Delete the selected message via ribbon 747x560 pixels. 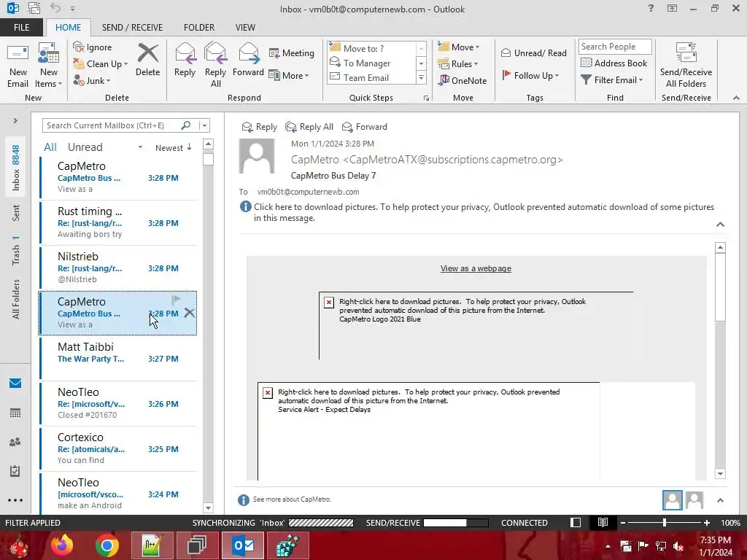tap(147, 60)
